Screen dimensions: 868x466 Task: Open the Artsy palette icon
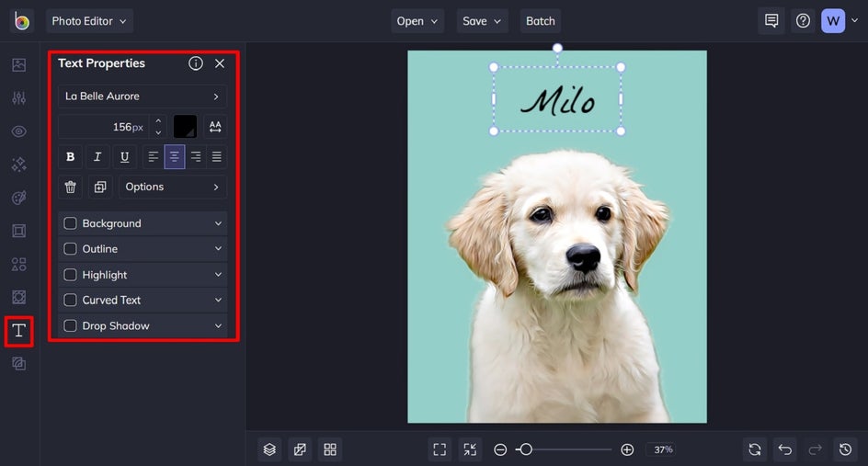click(x=18, y=198)
